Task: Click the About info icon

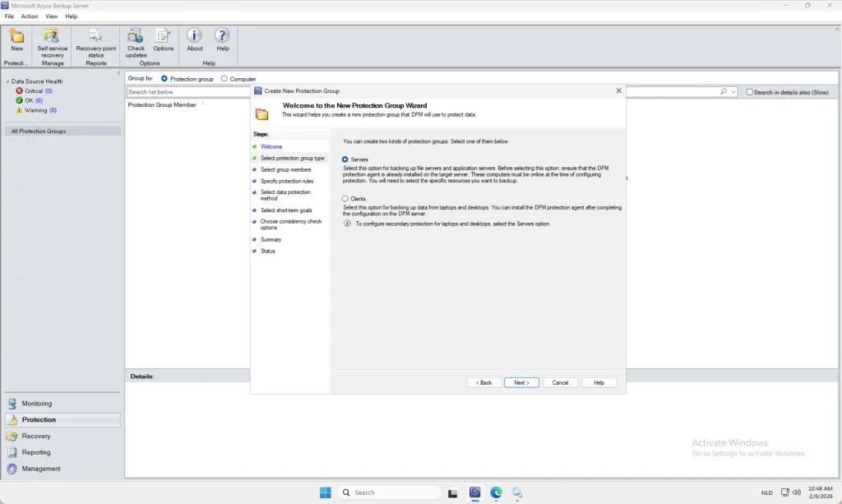Action: [x=194, y=36]
